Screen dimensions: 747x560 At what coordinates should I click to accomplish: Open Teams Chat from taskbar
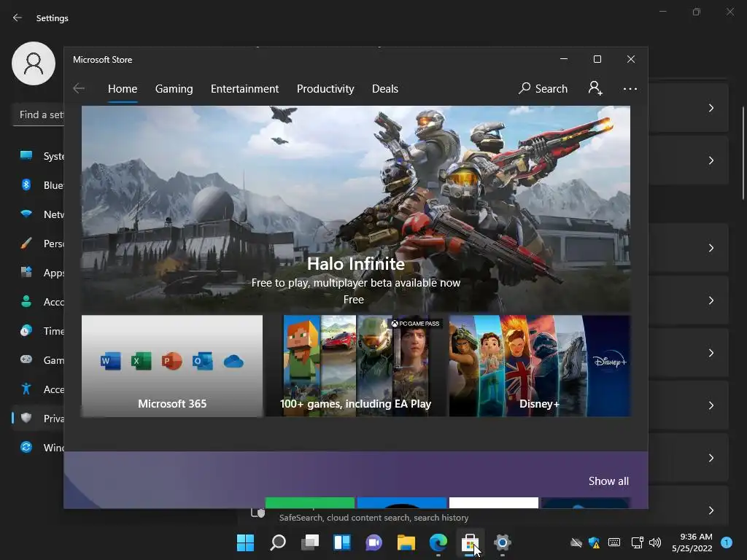[x=374, y=542]
